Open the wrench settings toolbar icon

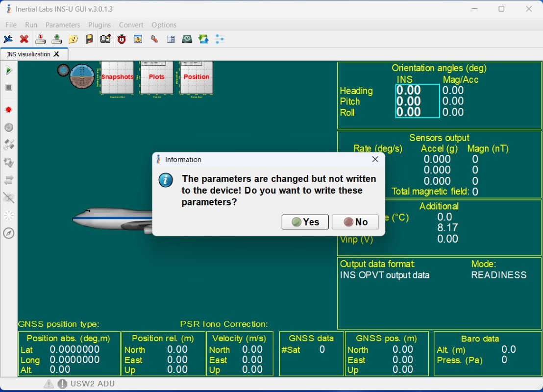tap(154, 39)
